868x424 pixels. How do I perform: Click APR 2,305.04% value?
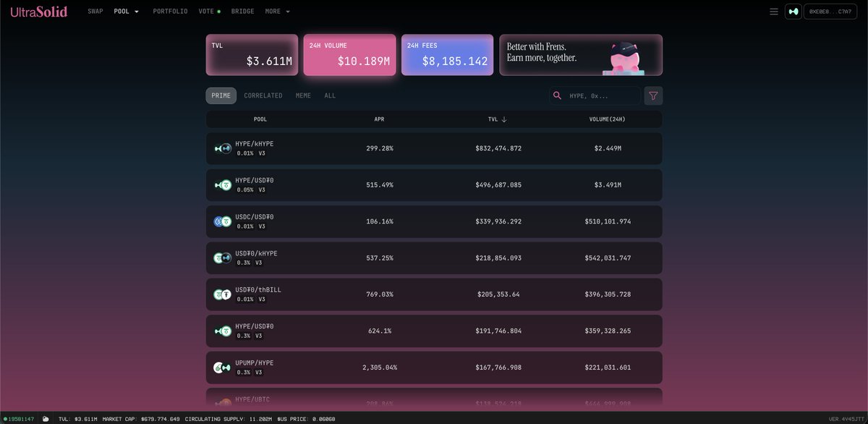click(379, 368)
